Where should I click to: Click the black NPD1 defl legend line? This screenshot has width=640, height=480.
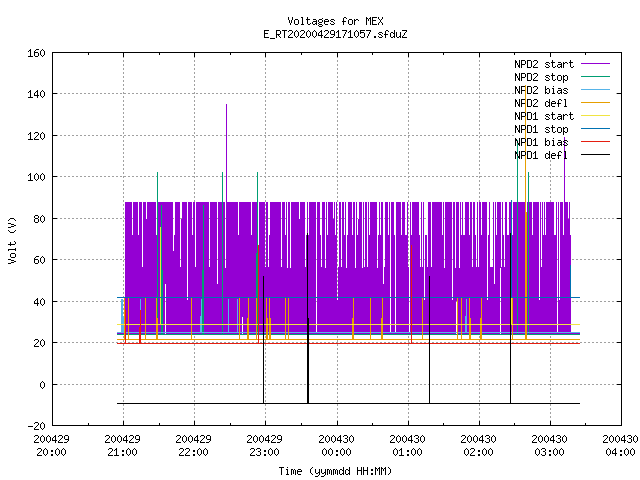596,155
